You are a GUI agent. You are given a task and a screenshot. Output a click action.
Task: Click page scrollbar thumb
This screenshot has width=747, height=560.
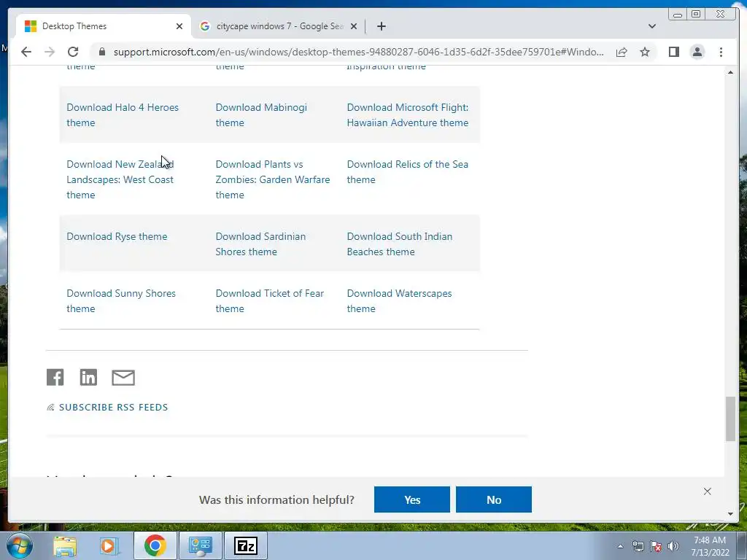[730, 419]
